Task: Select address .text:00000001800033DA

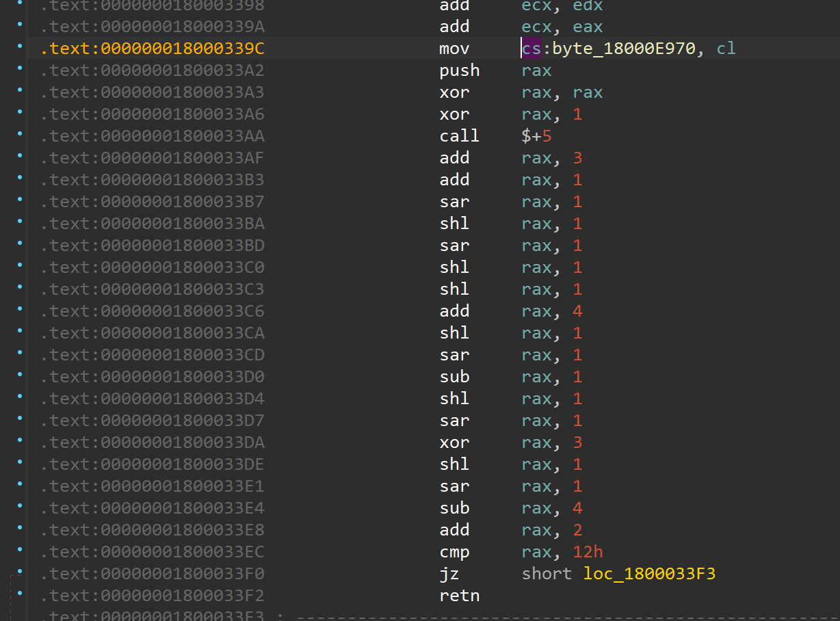Action: [x=153, y=442]
